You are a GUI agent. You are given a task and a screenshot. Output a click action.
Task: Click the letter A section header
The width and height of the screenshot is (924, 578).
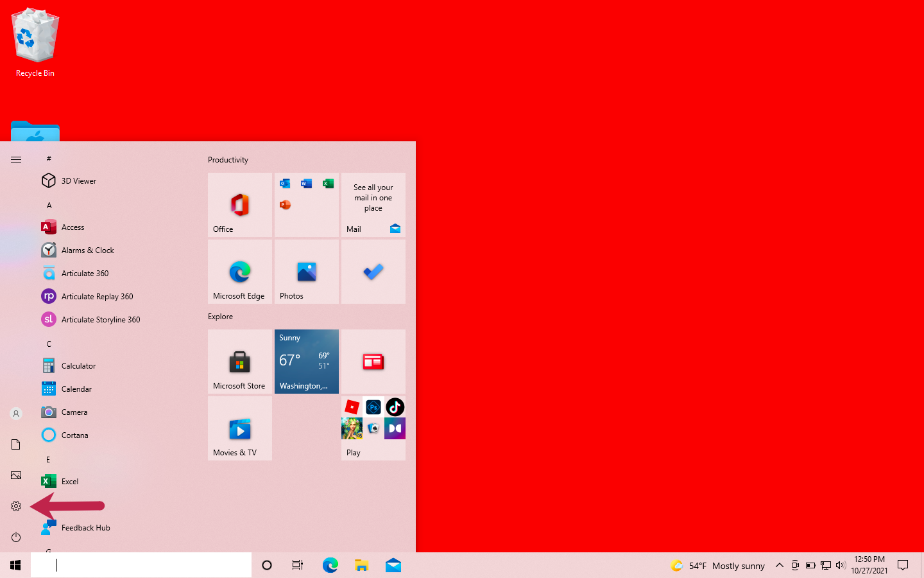point(49,206)
